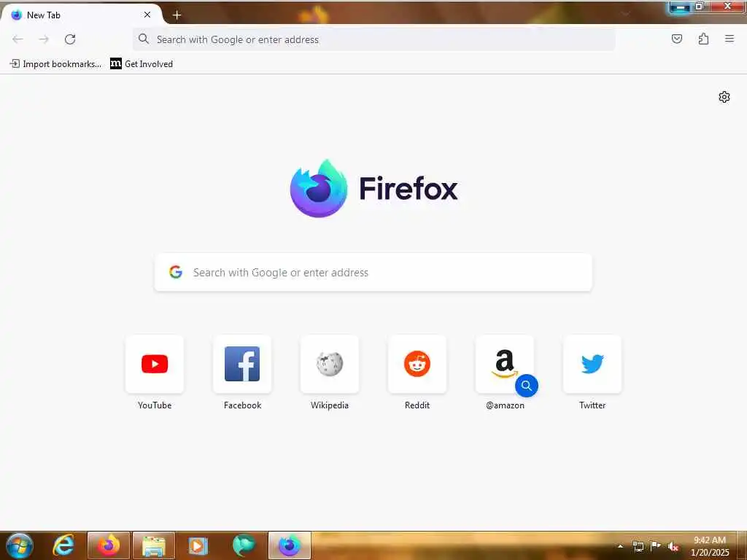Viewport: 747px width, 560px height.
Task: Open Windows Explorer folder in taskbar
Action: click(154, 545)
